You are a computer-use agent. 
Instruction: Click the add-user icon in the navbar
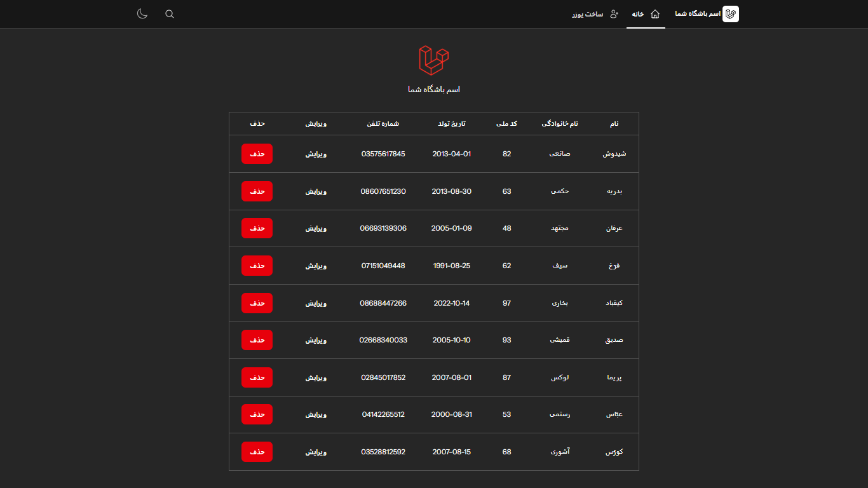pyautogui.click(x=614, y=14)
